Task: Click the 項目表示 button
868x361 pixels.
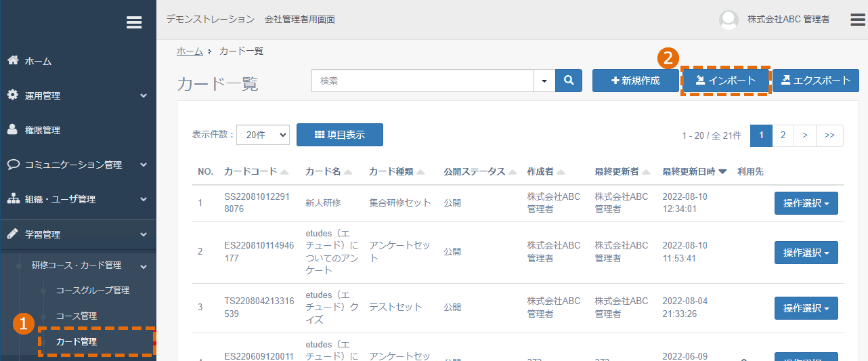Action: point(340,135)
